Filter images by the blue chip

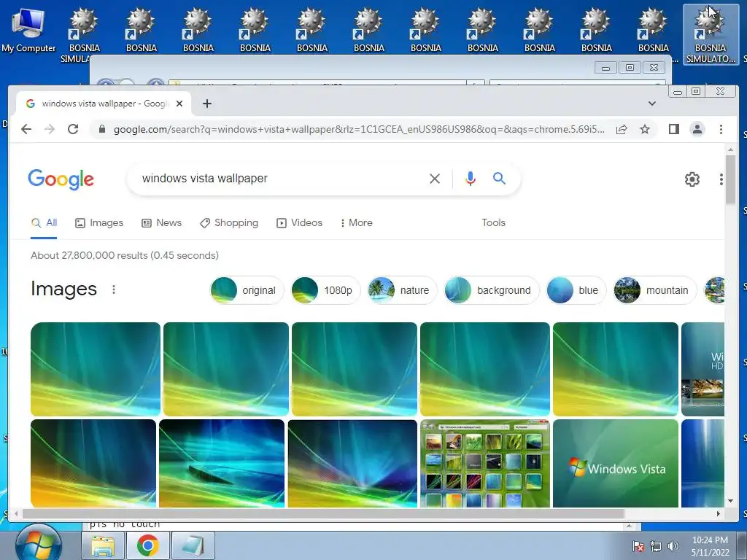576,290
